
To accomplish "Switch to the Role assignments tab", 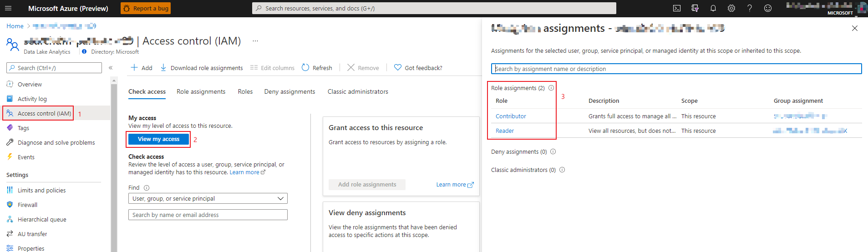I will (x=201, y=91).
